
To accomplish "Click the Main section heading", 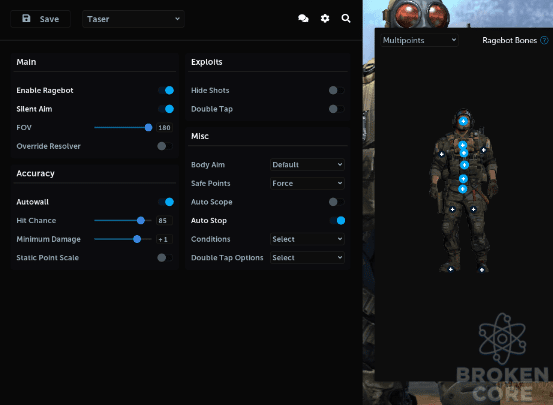I will click(x=26, y=62).
